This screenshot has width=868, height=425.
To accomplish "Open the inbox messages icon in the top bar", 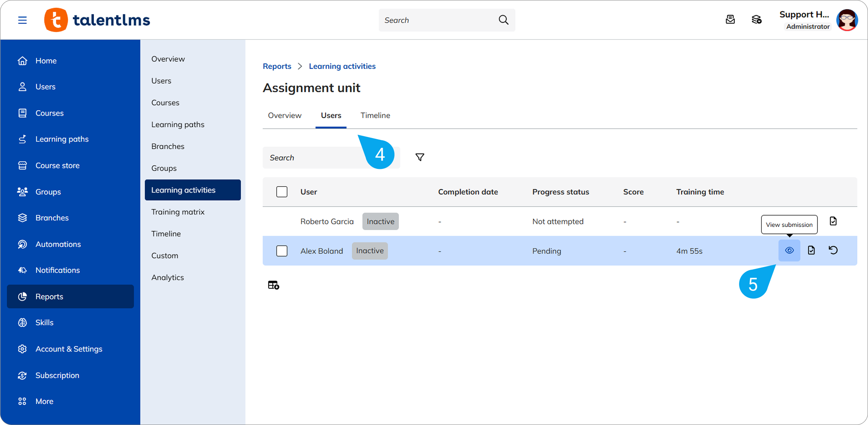I will (730, 20).
